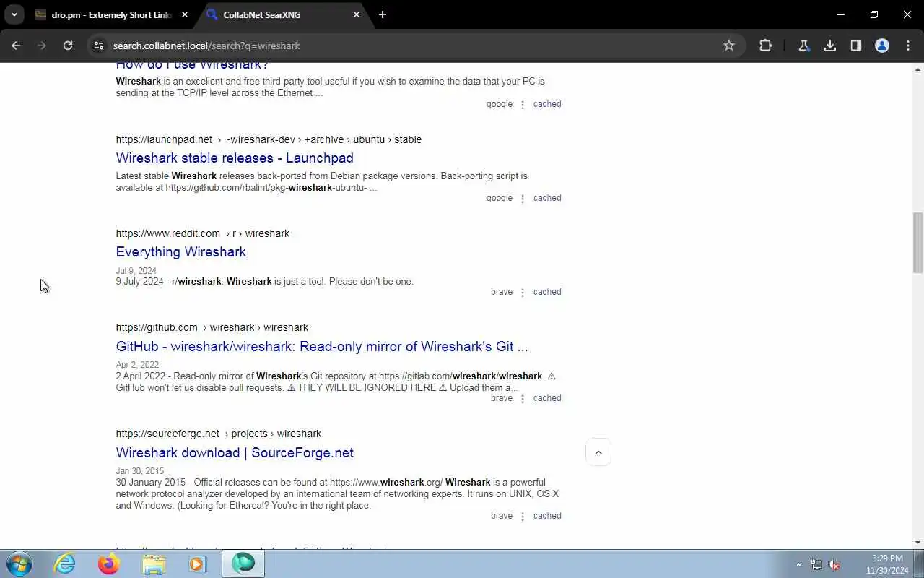Open cached version of SourceForge result
This screenshot has height=578, width=924.
[547, 516]
